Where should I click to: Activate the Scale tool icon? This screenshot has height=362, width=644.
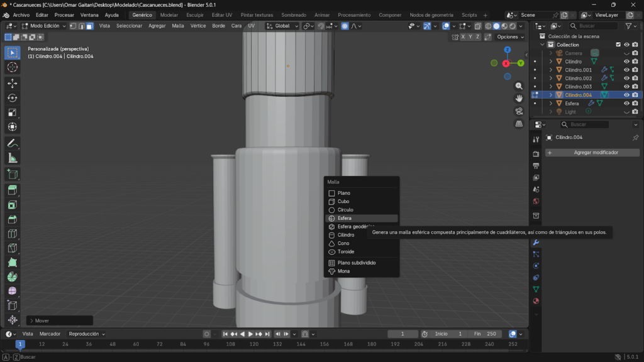tap(13, 112)
